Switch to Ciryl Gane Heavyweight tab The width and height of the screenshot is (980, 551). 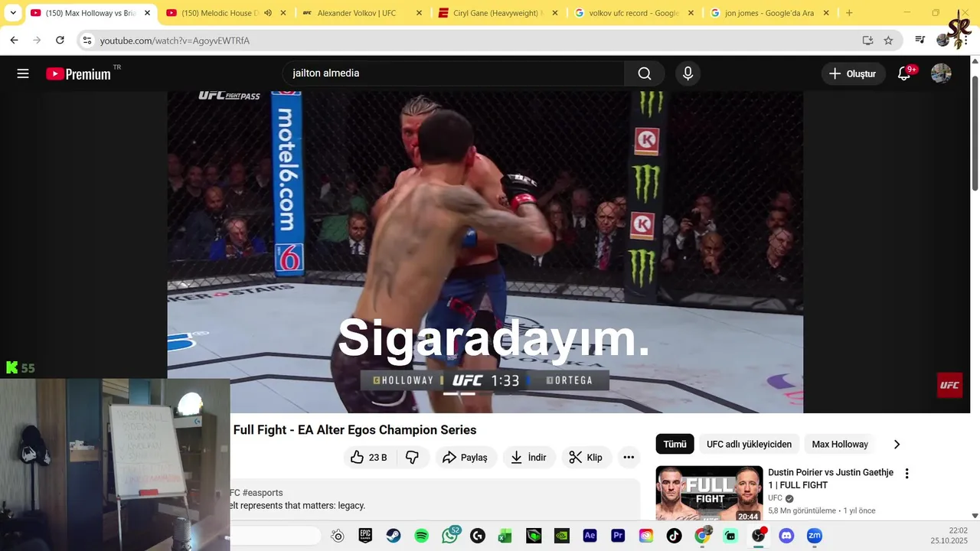pyautogui.click(x=498, y=13)
